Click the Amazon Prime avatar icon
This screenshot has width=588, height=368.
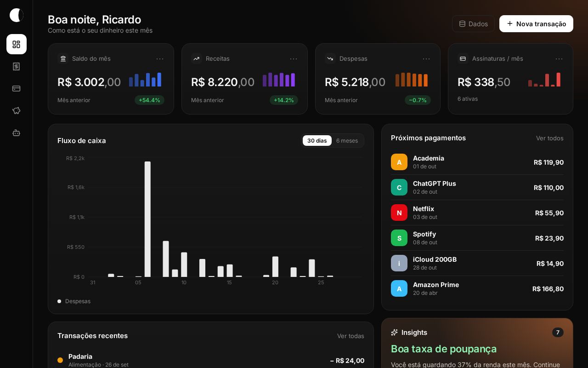tap(399, 288)
